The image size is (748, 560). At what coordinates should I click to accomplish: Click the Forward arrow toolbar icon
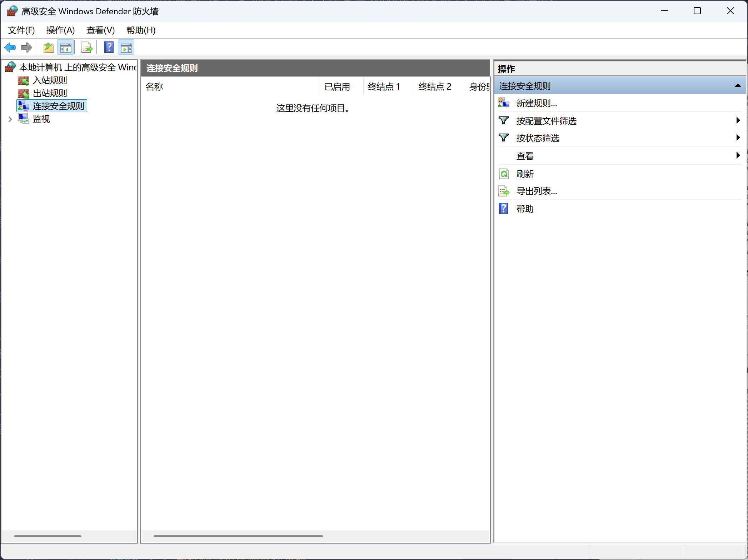pyautogui.click(x=26, y=47)
